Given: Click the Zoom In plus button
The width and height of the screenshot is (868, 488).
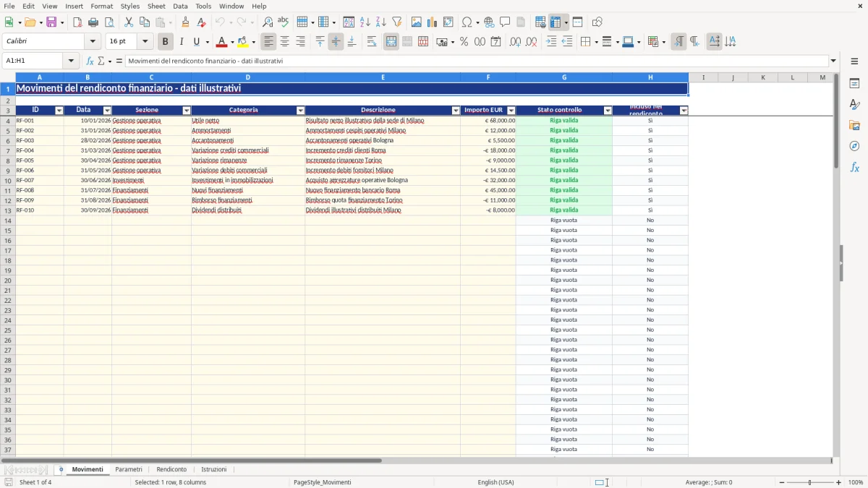Looking at the screenshot, I should coord(838,482).
